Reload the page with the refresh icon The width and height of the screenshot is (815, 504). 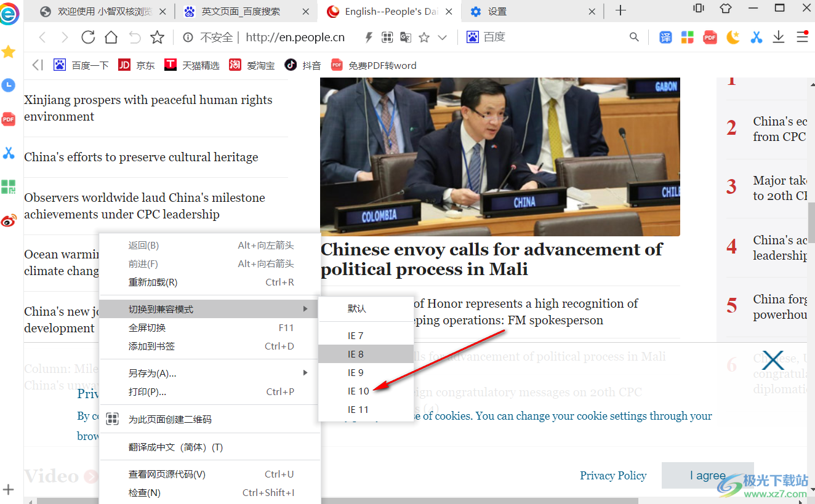pyautogui.click(x=88, y=38)
